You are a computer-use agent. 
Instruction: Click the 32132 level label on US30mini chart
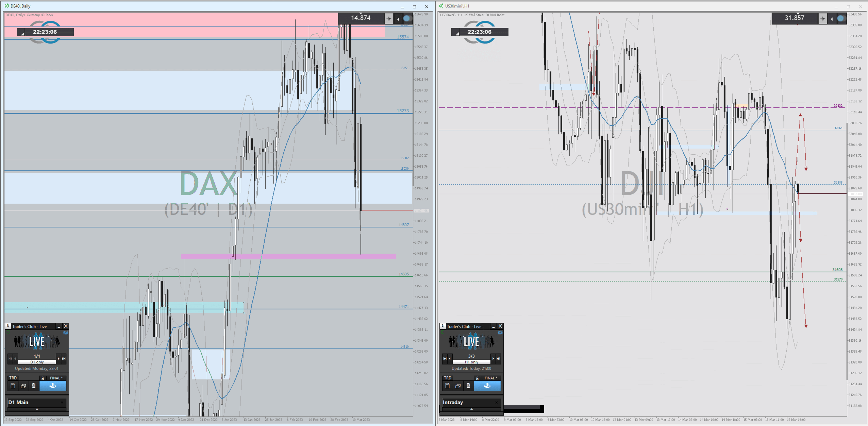838,106
